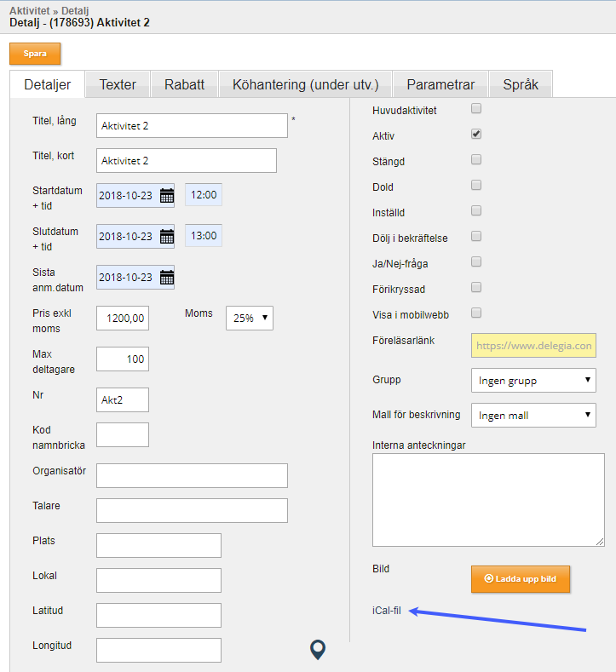Open the Parametrar tab

tap(440, 84)
